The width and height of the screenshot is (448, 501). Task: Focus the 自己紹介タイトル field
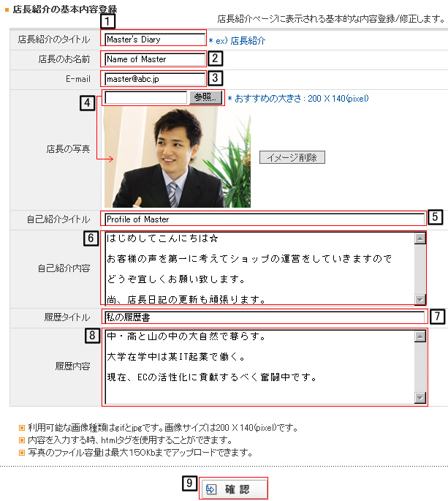point(265,219)
